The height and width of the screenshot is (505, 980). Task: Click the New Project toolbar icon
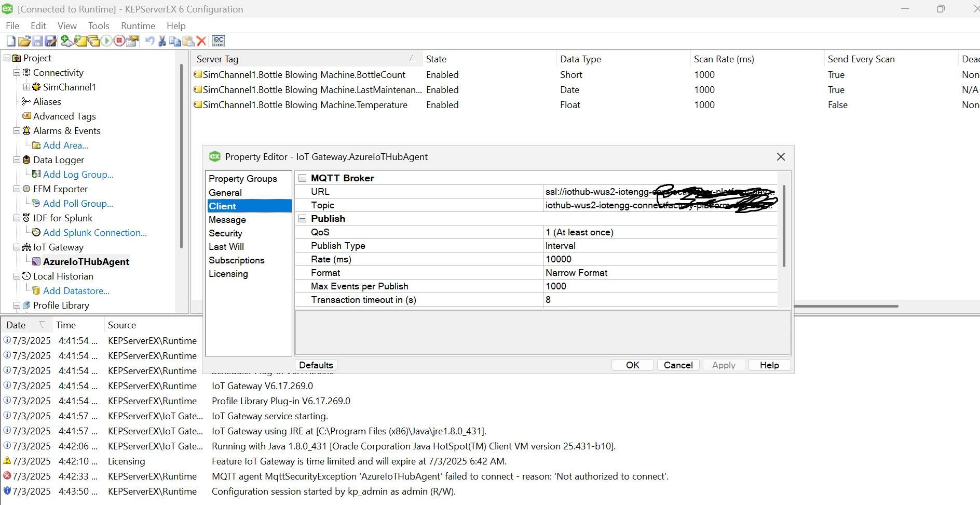click(x=11, y=41)
